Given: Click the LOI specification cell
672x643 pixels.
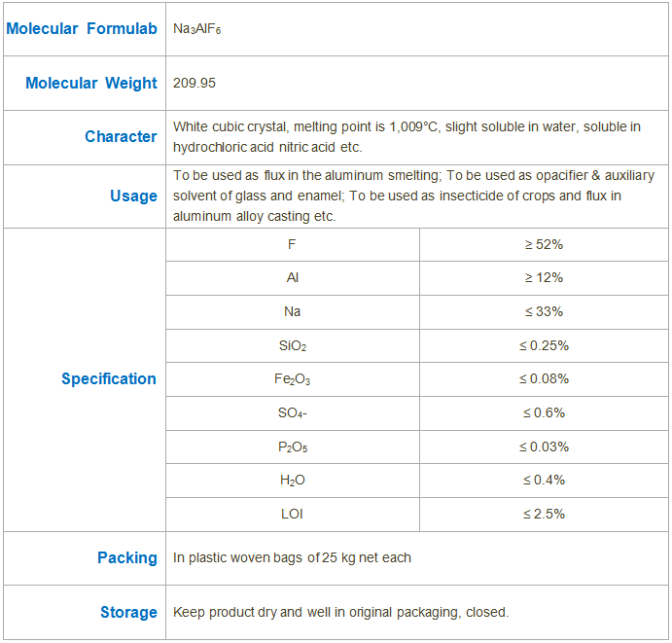Looking at the screenshot, I should coord(293,514).
